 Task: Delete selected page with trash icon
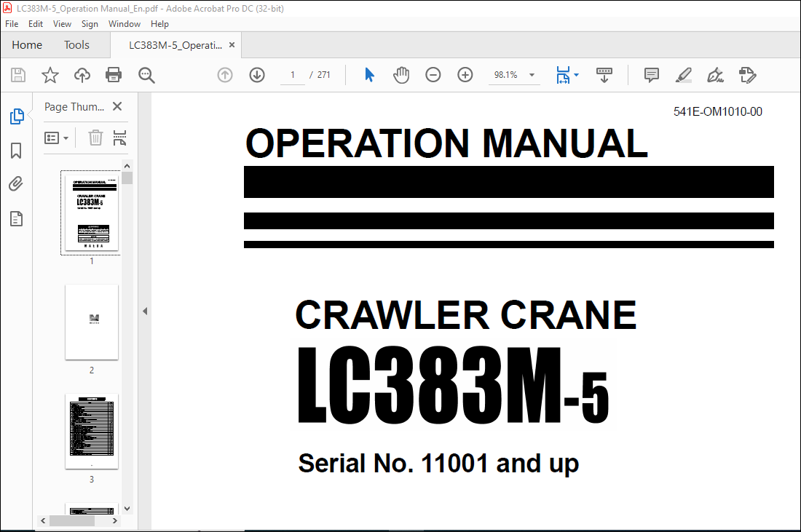pos(95,138)
